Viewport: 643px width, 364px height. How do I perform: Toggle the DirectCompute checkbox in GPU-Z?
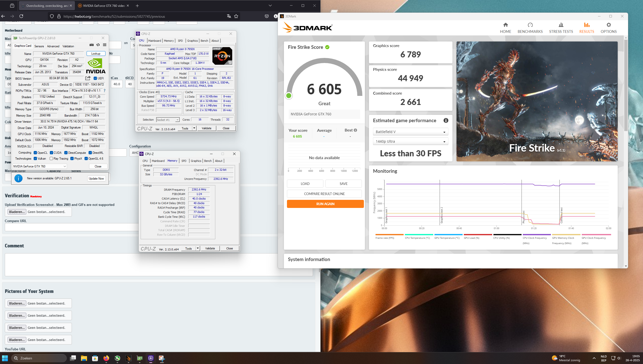(66, 153)
